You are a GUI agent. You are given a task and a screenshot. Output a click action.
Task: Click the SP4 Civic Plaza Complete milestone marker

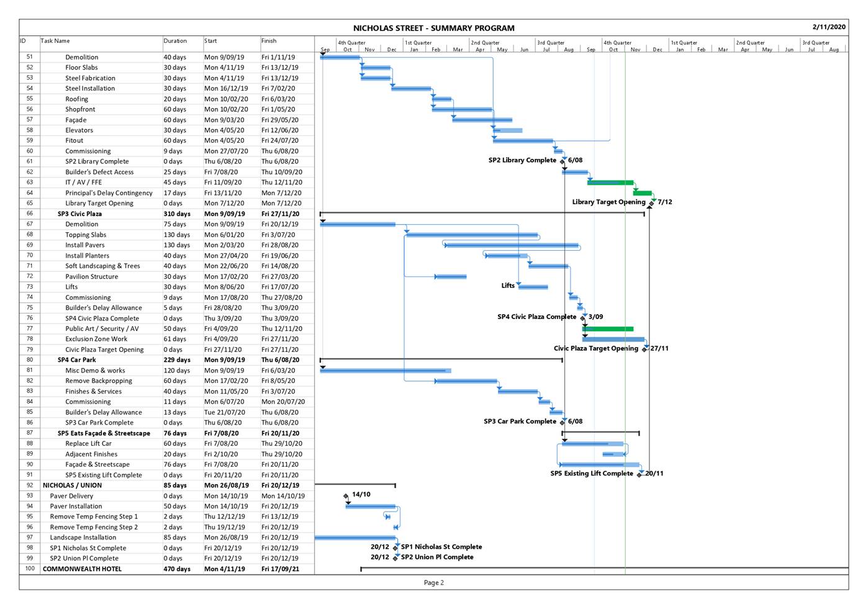[583, 318]
